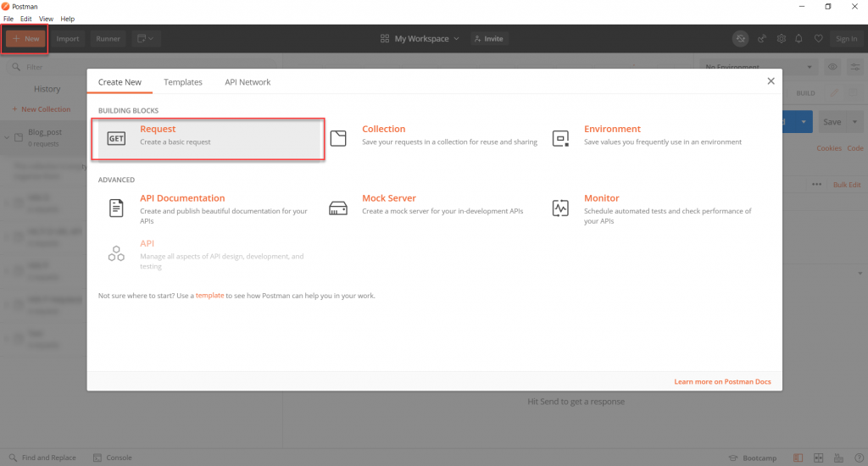Click New Collection link in sidebar
Screen dimensions: 868x466
click(42, 109)
